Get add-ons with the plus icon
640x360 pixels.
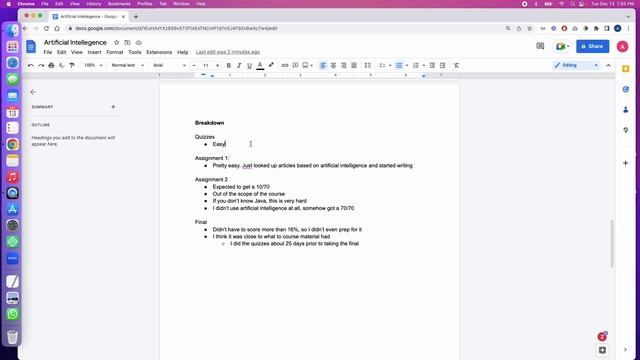[626, 163]
